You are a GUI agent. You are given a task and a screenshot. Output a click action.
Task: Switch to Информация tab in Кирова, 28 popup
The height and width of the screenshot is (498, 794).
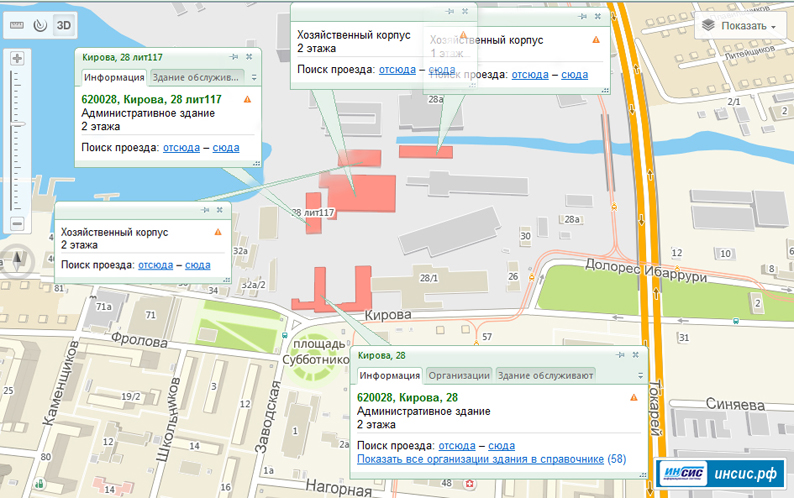coord(389,375)
